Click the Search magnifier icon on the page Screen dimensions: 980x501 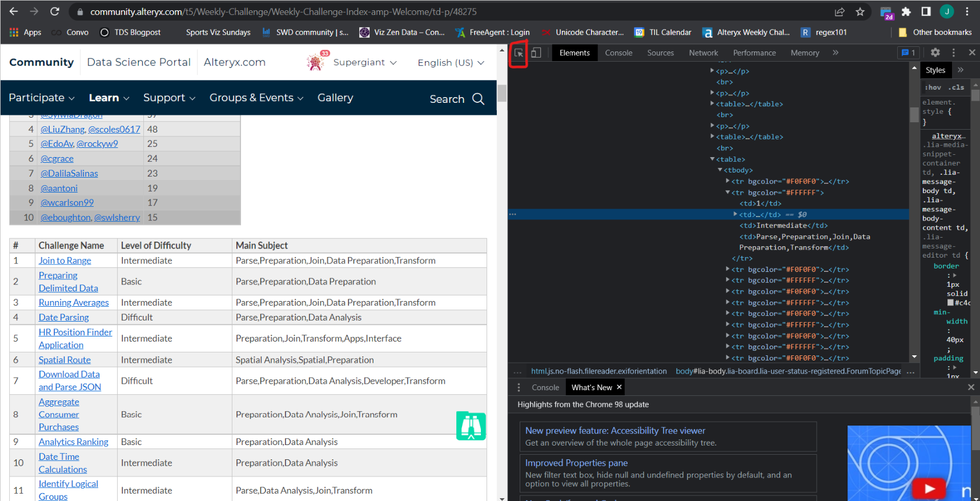[479, 99]
